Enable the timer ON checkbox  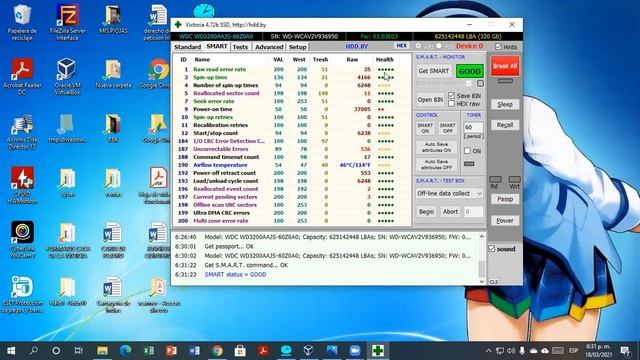tap(467, 151)
